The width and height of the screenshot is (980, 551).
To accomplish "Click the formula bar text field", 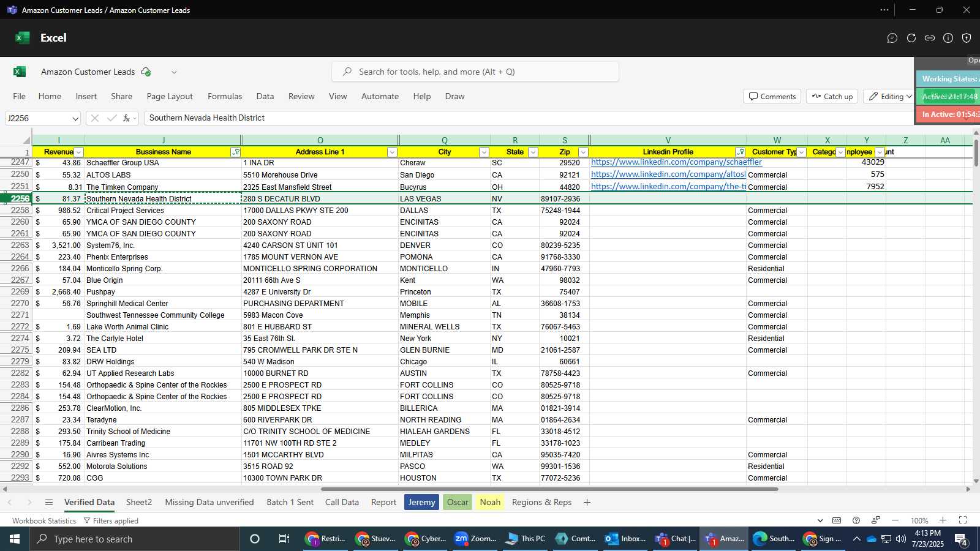I will click(528, 118).
